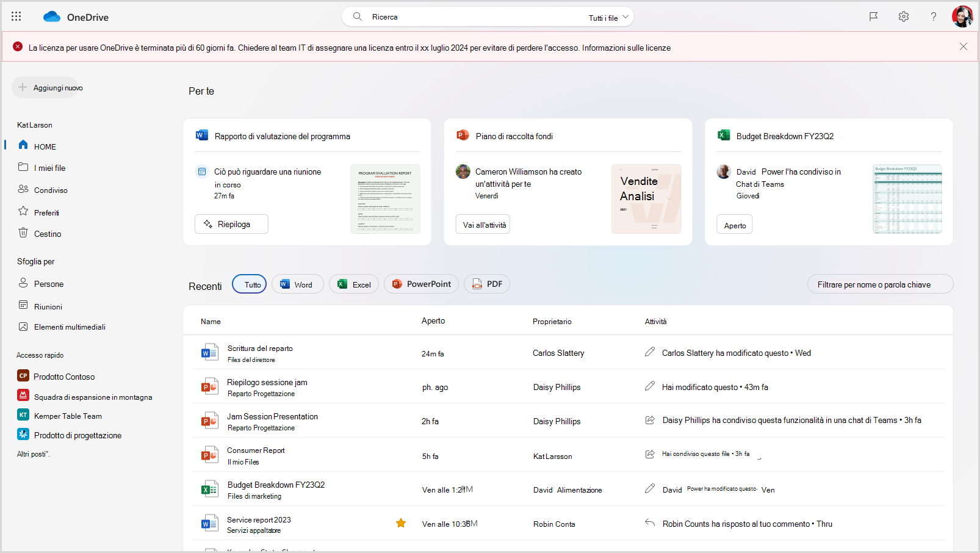Click Informazioni sulle licenze link

pos(626,48)
